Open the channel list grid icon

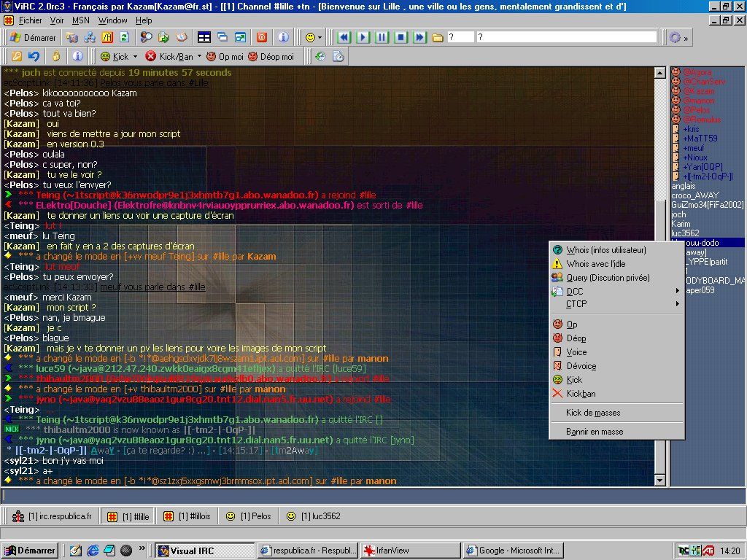coord(206,36)
